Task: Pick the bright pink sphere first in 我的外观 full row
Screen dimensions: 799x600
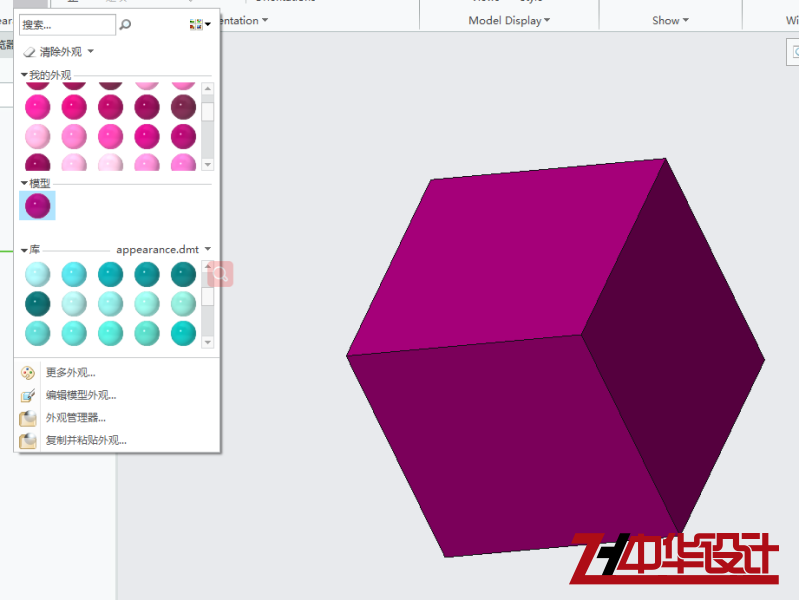Action: [38, 107]
